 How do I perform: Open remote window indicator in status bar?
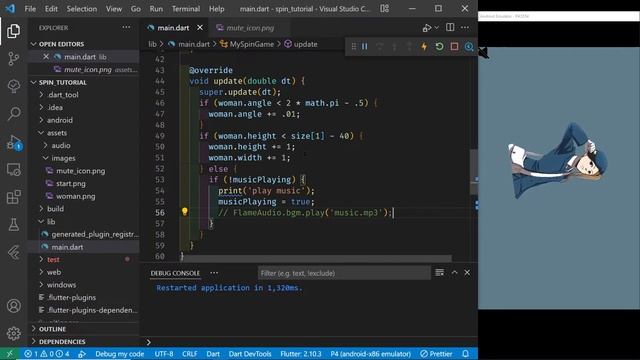pyautogui.click(x=9, y=353)
